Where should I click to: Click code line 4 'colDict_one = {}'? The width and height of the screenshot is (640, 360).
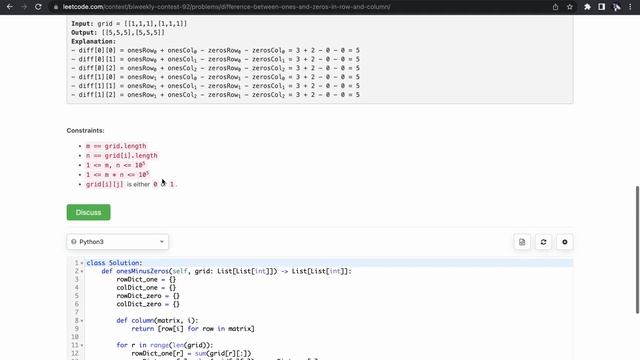[146, 288]
